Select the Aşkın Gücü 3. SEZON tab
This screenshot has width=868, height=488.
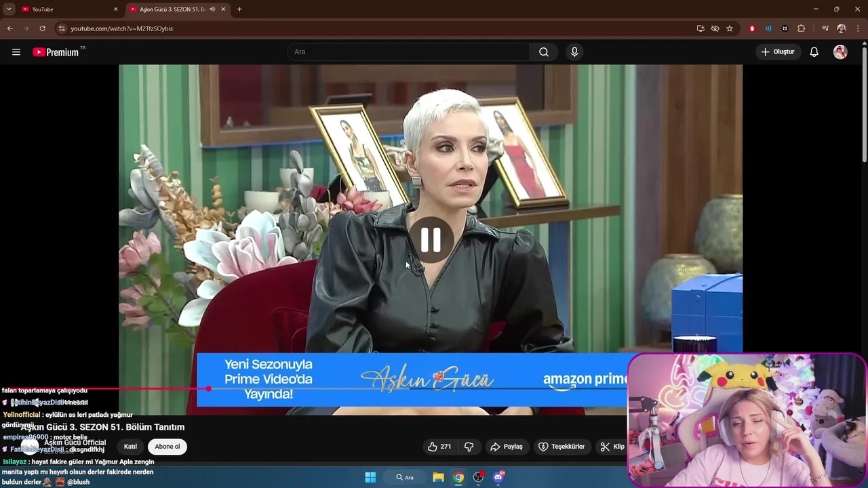click(178, 9)
